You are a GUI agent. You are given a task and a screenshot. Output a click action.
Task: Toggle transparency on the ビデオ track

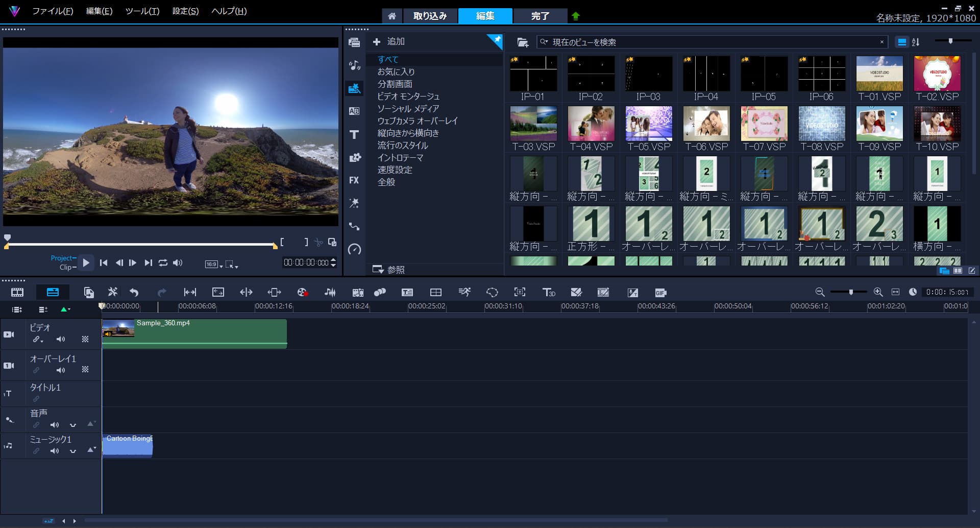click(85, 339)
